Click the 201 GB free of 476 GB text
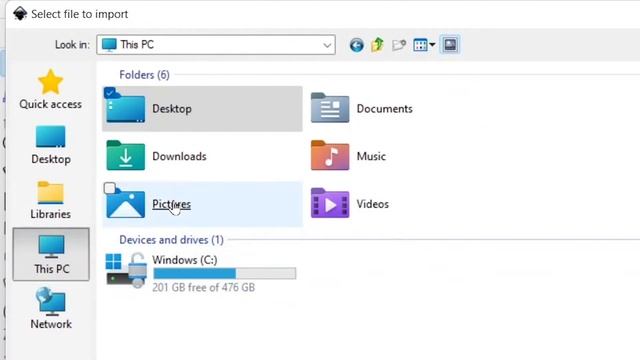This screenshot has height=360, width=640. (203, 287)
